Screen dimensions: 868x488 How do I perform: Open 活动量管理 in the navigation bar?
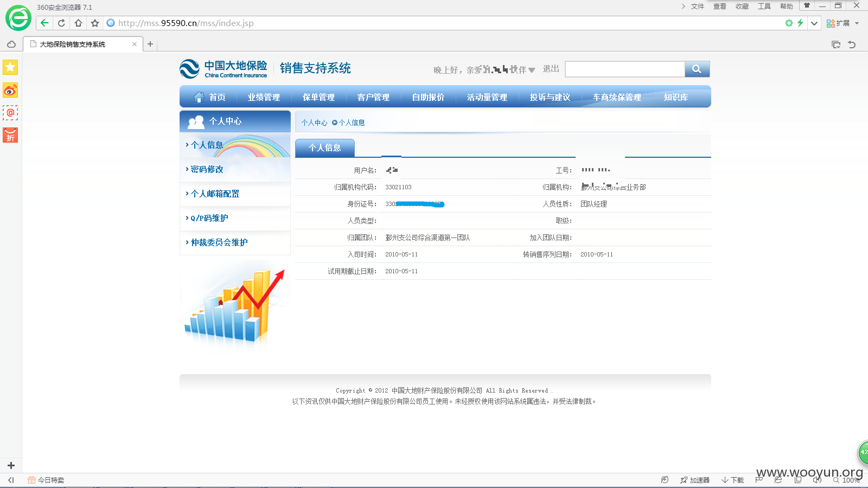487,97
